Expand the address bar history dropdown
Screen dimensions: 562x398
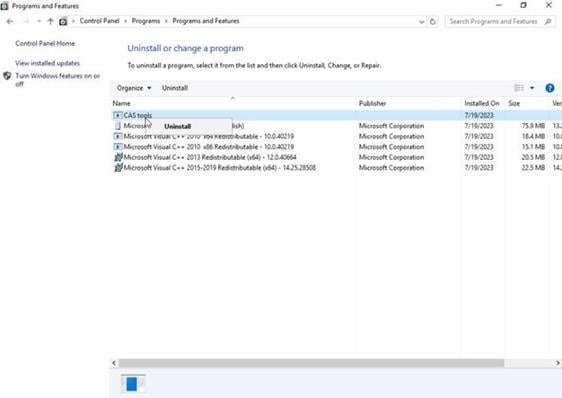coord(422,22)
